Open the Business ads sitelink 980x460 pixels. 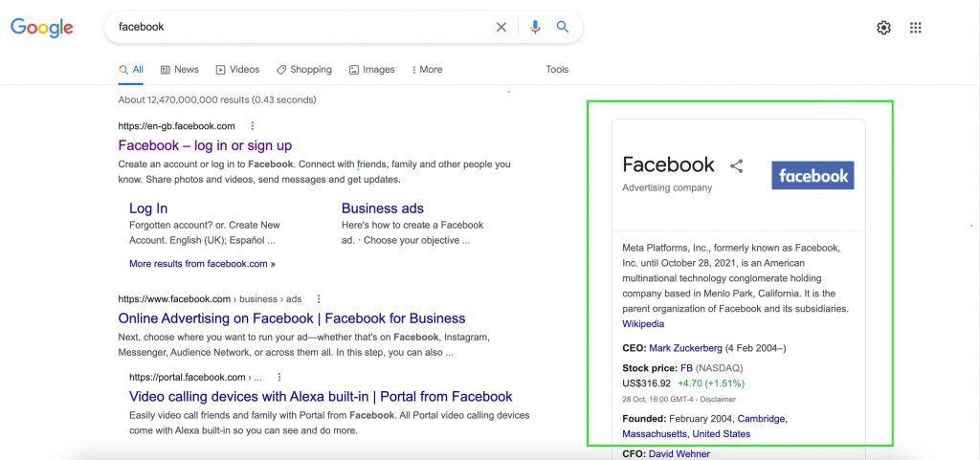pyautogui.click(x=383, y=208)
